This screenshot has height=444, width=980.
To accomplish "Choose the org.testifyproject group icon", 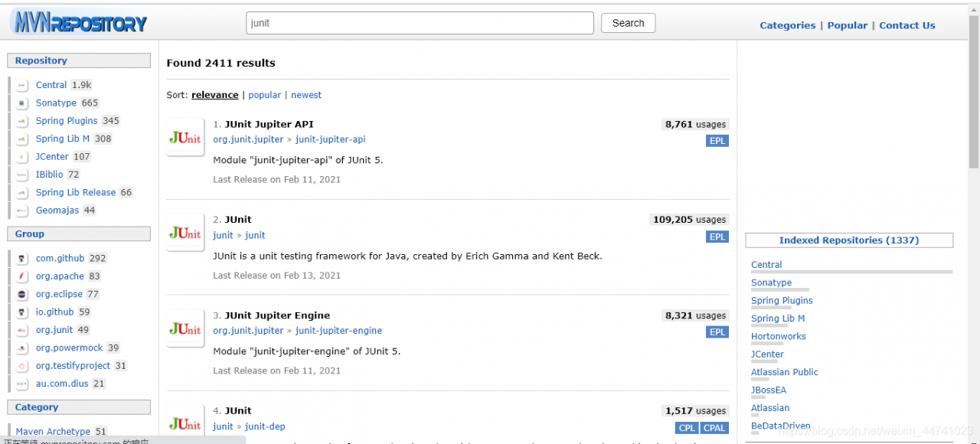I will tap(22, 366).
